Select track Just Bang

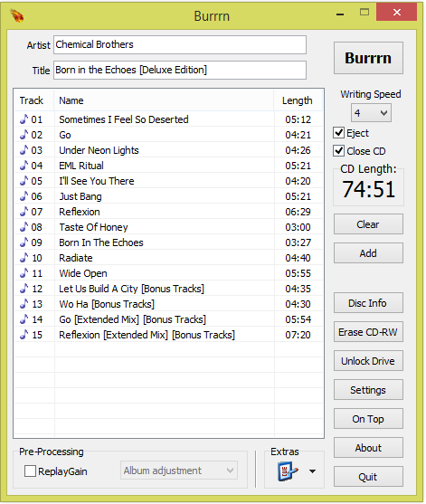168,196
